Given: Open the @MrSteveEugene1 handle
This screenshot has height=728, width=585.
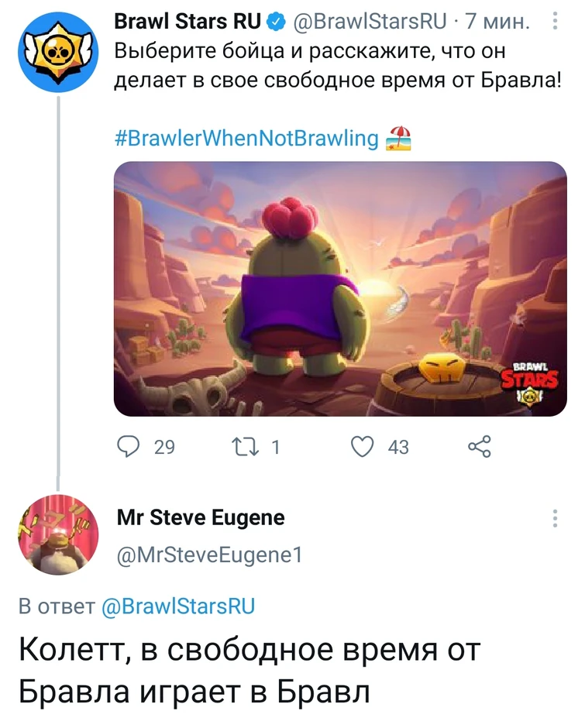Looking at the screenshot, I should tap(209, 555).
